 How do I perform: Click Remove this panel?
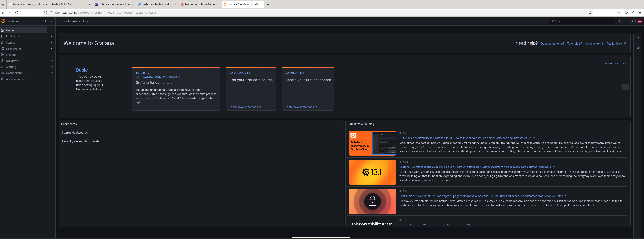click(615, 64)
